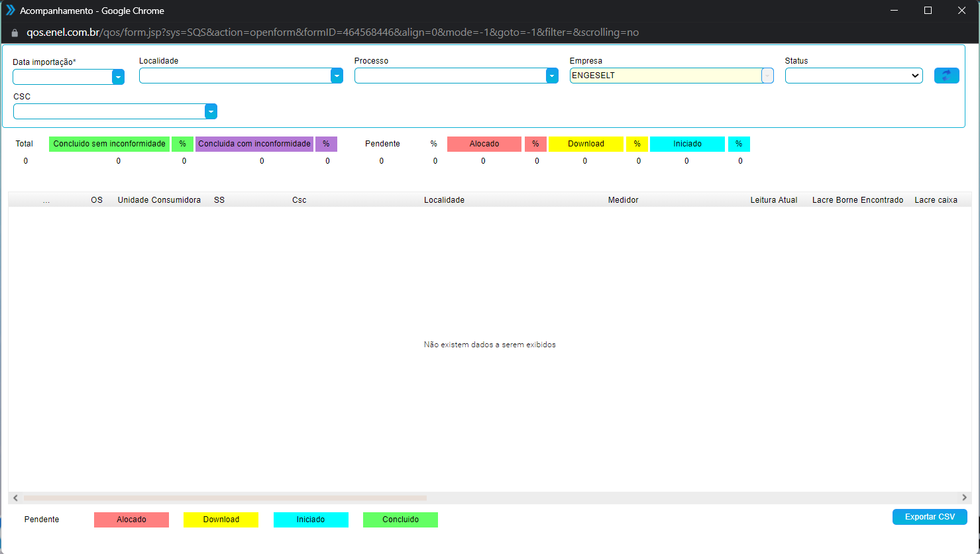This screenshot has height=554, width=980.
Task: Click the Localidade table column header
Action: pyautogui.click(x=444, y=200)
